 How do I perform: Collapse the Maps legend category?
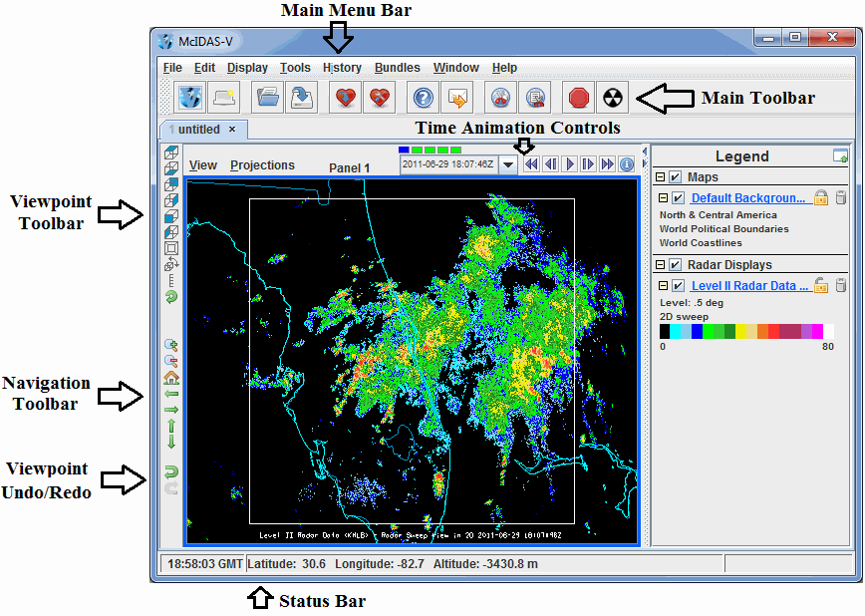pyautogui.click(x=660, y=177)
